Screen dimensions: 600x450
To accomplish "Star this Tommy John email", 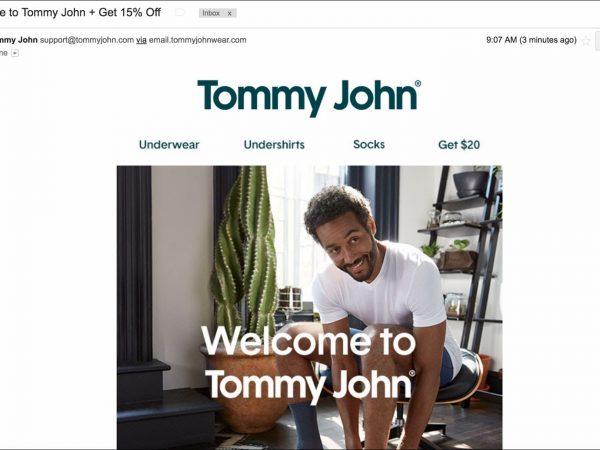I will tap(585, 40).
